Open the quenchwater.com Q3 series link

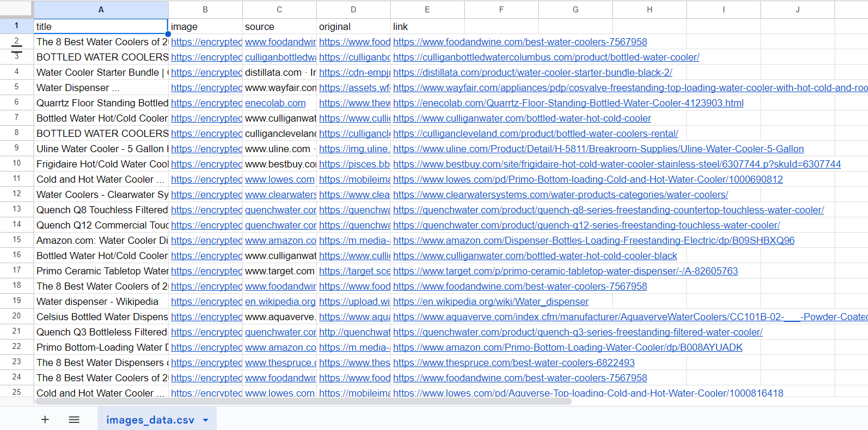point(578,332)
